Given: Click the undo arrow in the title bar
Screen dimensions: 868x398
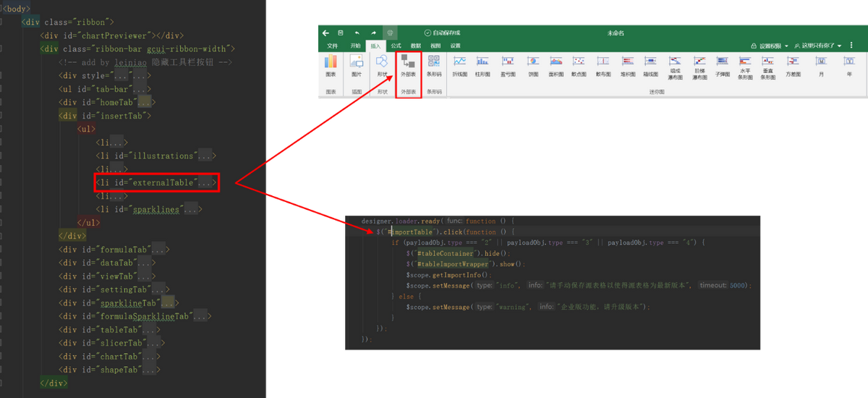Looking at the screenshot, I should pos(357,33).
